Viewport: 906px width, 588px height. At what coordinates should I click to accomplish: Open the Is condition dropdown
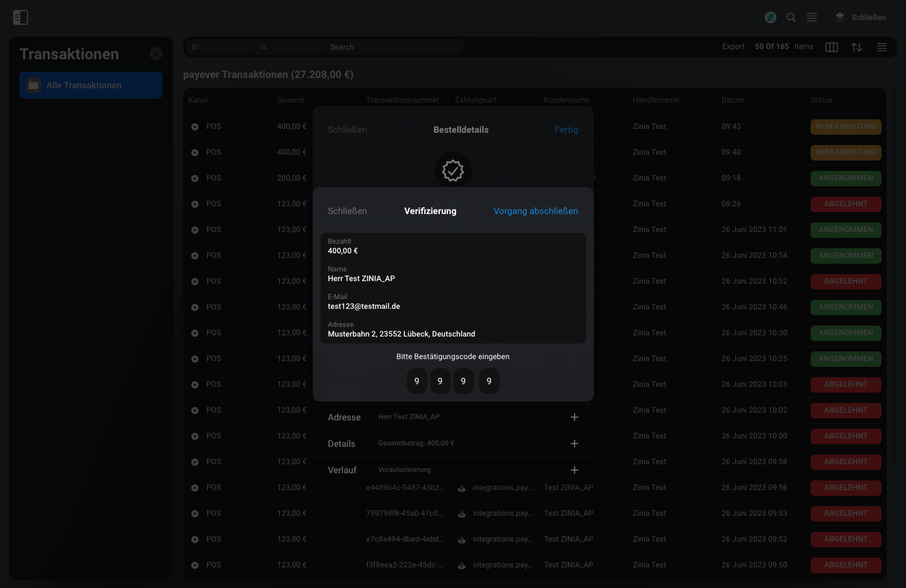pos(289,47)
